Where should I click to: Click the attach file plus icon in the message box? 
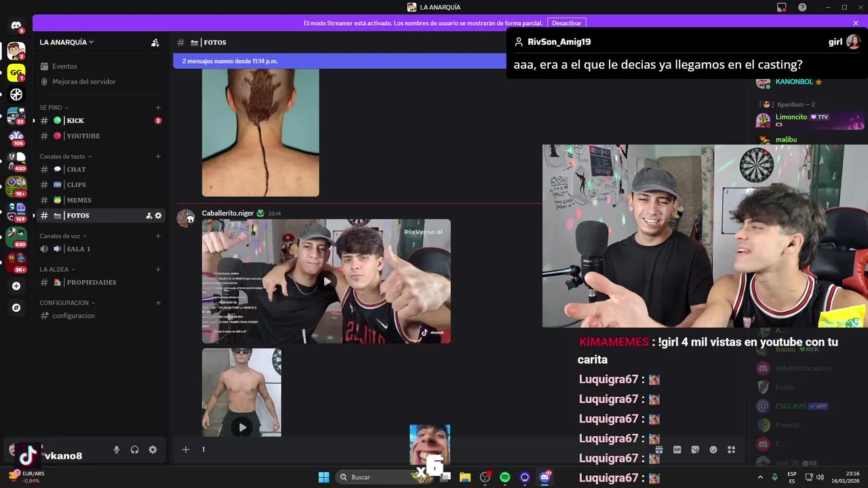click(185, 449)
